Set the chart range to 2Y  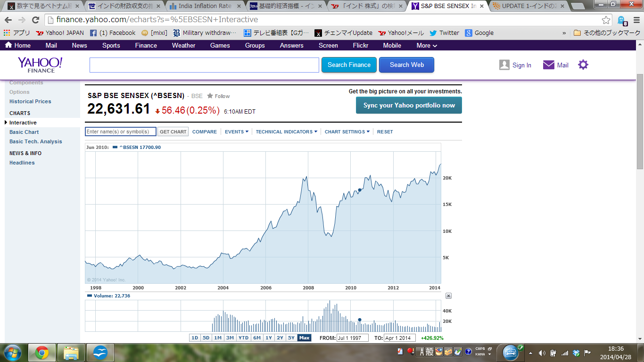pos(280,338)
